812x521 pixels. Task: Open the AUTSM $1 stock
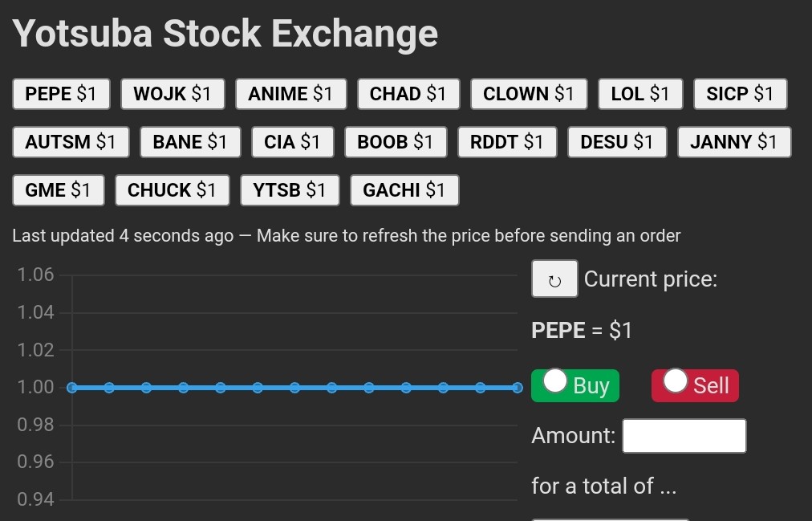point(71,142)
